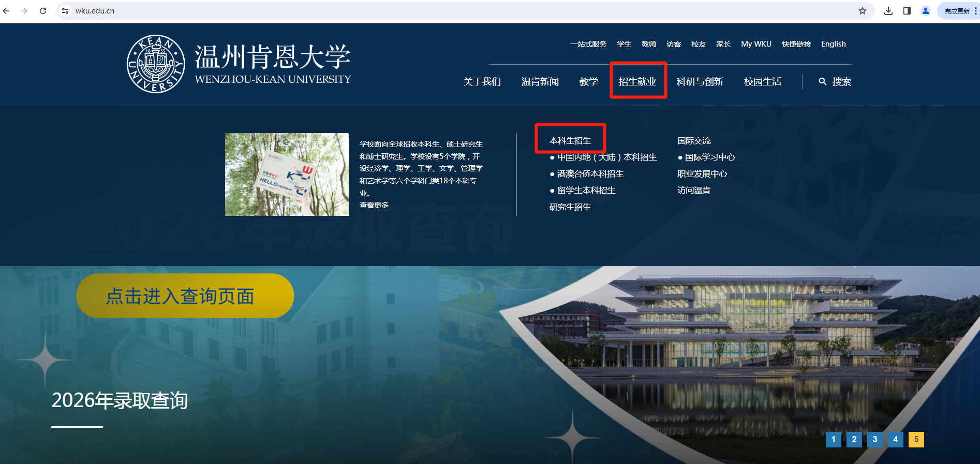Open My WKU link
Viewport: 980px width, 464px height.
pos(756,44)
